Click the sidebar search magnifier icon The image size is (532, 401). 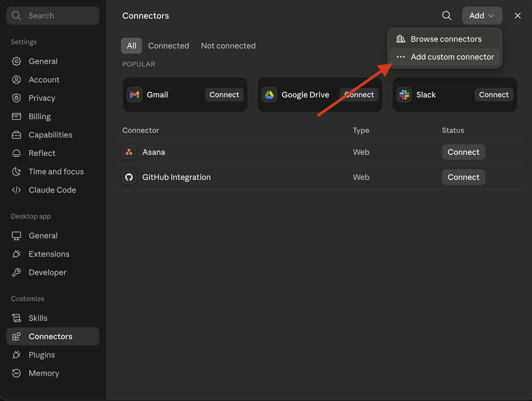pos(16,16)
